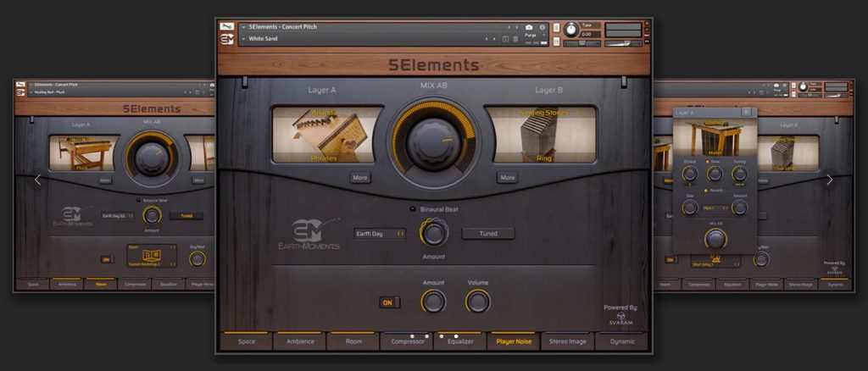Click the More button under Layer B

pos(508,178)
